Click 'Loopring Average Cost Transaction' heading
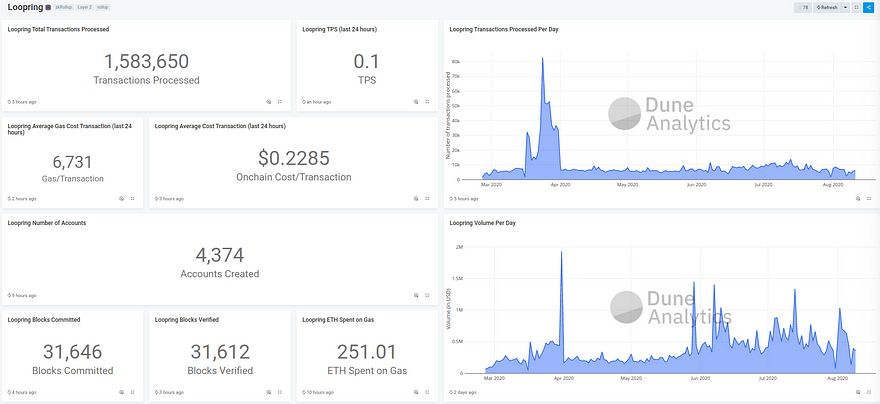Screen dimensions: 880x404 click(221, 126)
